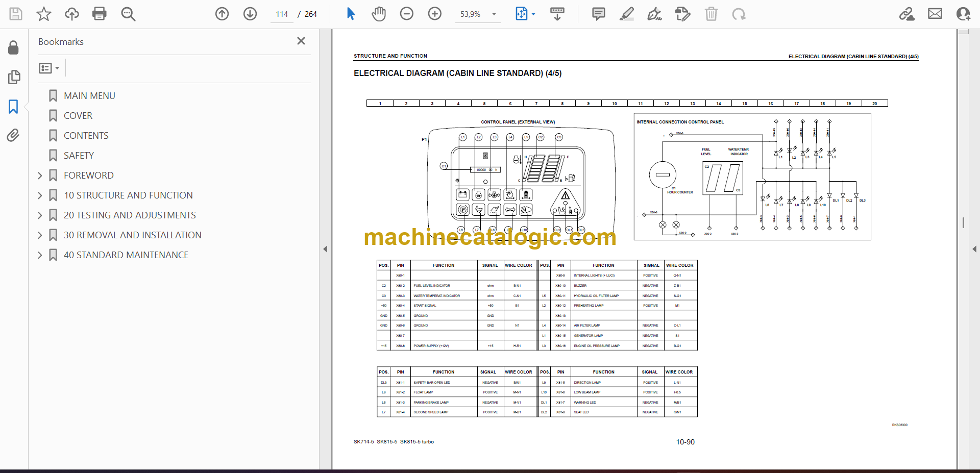Zoom in with the plus button
The image size is (980, 473).
[435, 14]
